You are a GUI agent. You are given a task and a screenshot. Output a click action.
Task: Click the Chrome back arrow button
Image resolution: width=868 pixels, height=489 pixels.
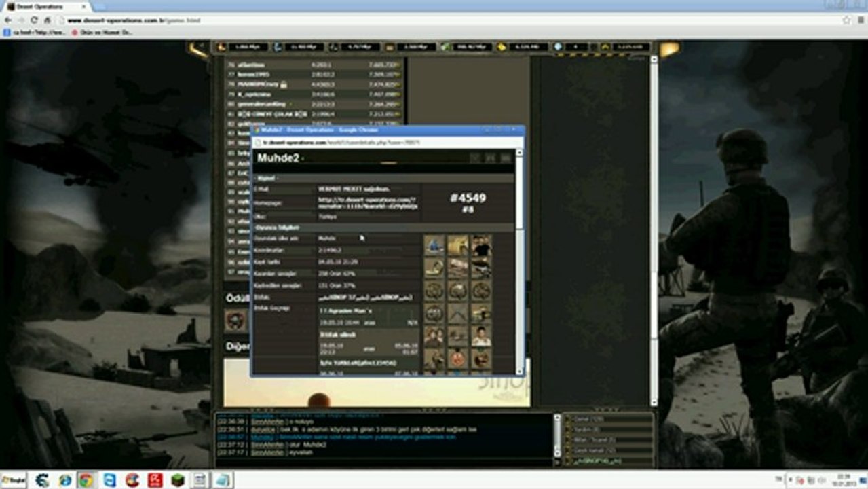[x=7, y=20]
